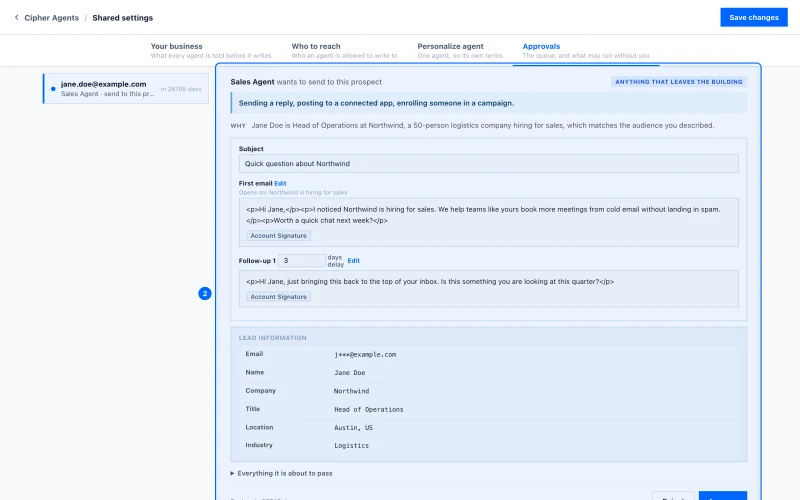Image resolution: width=800 pixels, height=500 pixels.
Task: Click the Logistics industry value
Action: (x=352, y=446)
